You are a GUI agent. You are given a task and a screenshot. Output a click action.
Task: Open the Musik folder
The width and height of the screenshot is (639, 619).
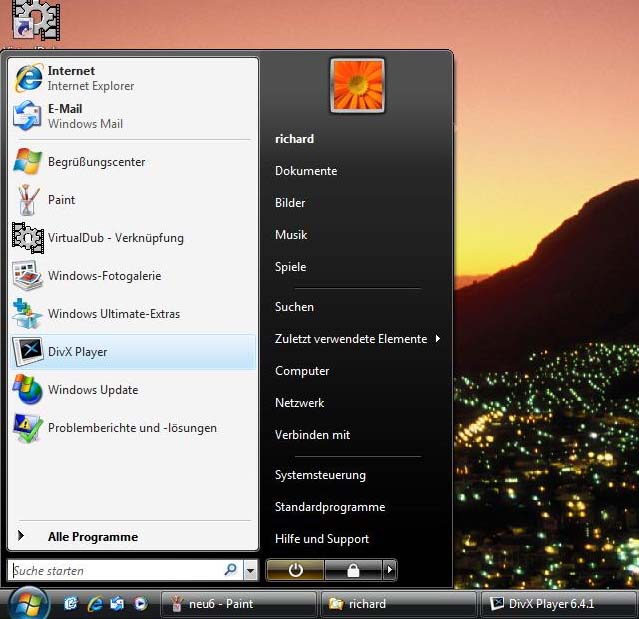(x=291, y=235)
